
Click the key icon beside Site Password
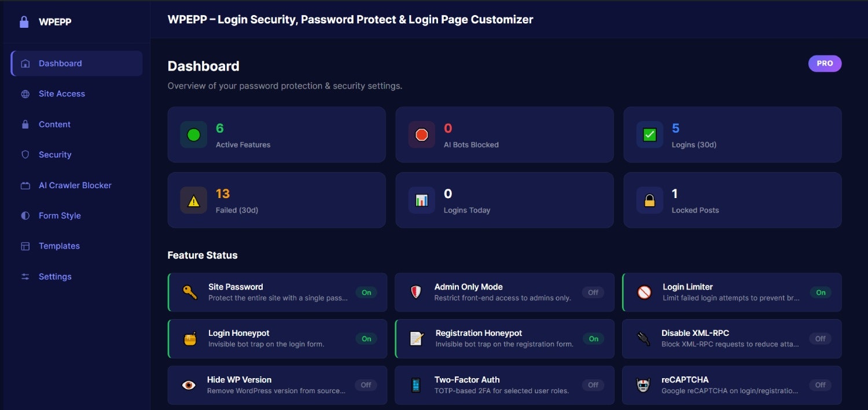coord(190,292)
